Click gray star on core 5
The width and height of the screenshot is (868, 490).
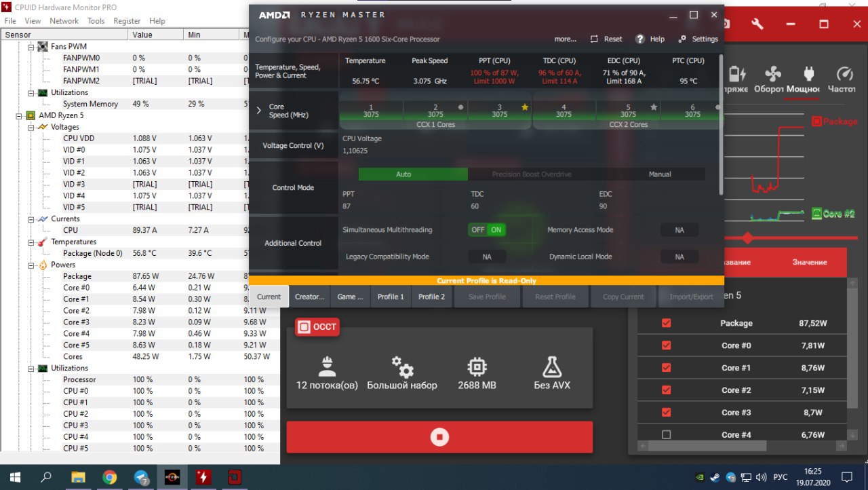pyautogui.click(x=654, y=107)
